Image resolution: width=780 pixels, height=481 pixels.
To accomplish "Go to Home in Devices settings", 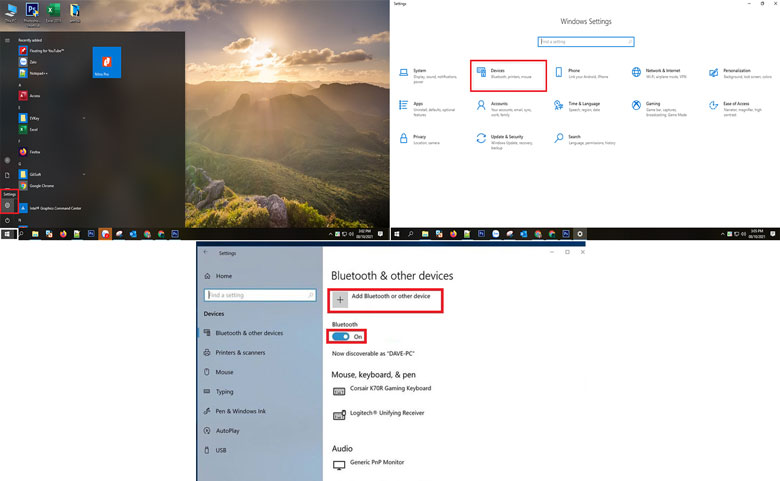I will coord(223,276).
